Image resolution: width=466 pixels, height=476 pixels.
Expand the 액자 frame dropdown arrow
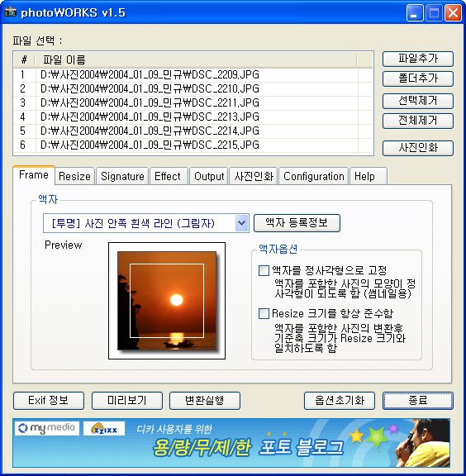click(241, 223)
